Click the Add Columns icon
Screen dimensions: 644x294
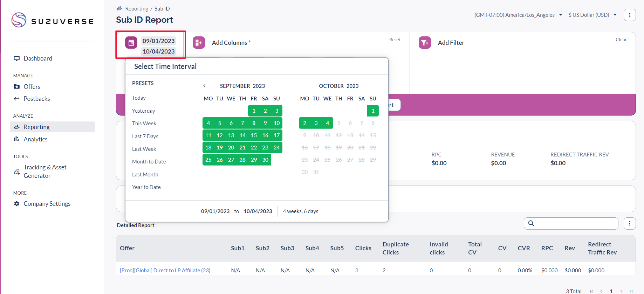pyautogui.click(x=199, y=43)
